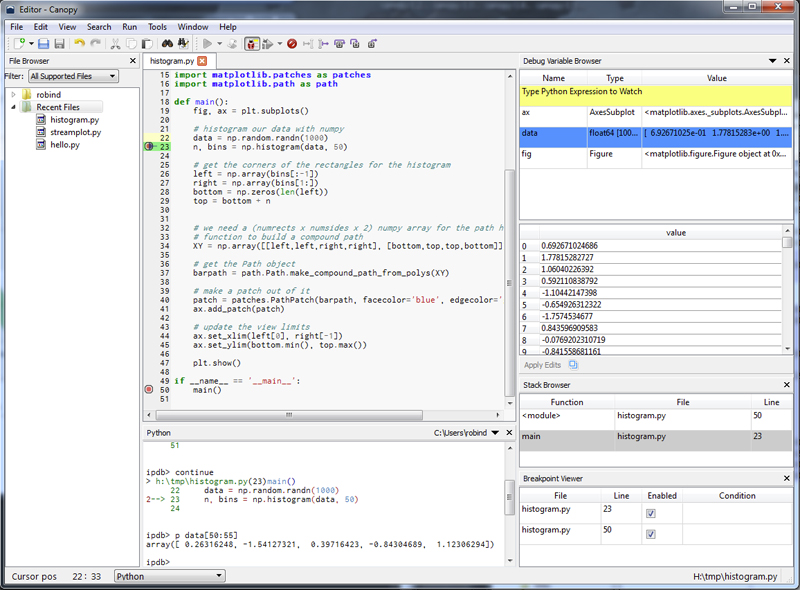This screenshot has width=800, height=590.
Task: Open Find with the binoculars icon
Action: tap(167, 44)
